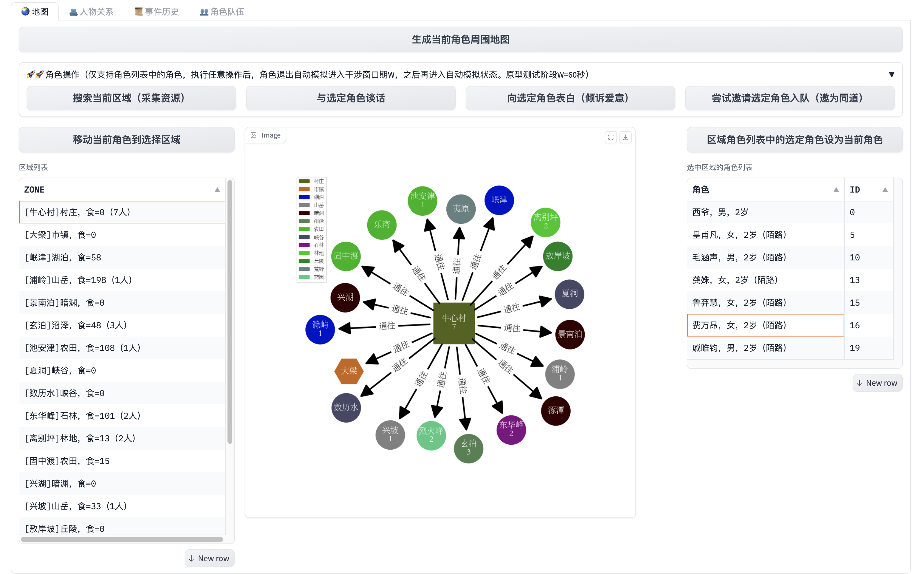The image size is (924, 574).
Task: Add New row under zone list
Action: (209, 558)
